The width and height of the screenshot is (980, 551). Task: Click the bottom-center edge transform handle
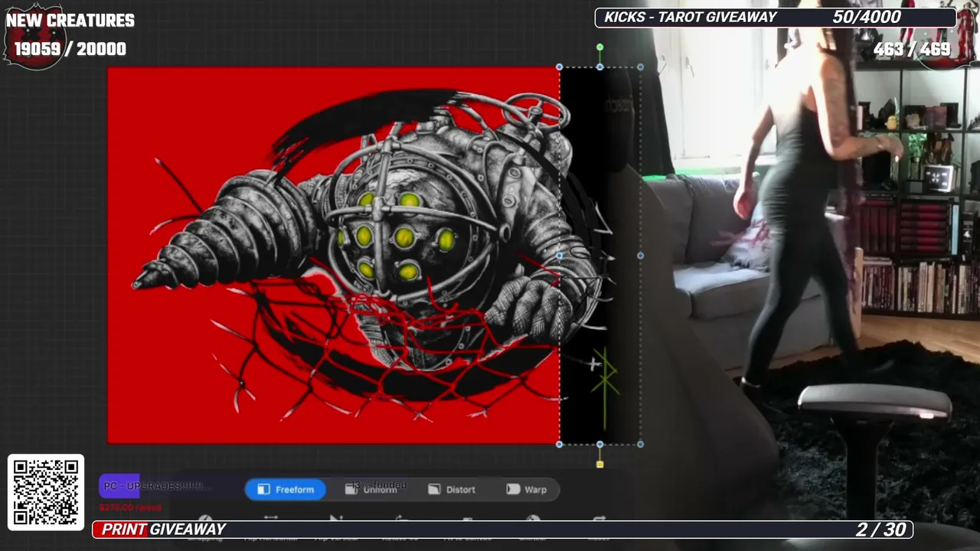pos(600,444)
